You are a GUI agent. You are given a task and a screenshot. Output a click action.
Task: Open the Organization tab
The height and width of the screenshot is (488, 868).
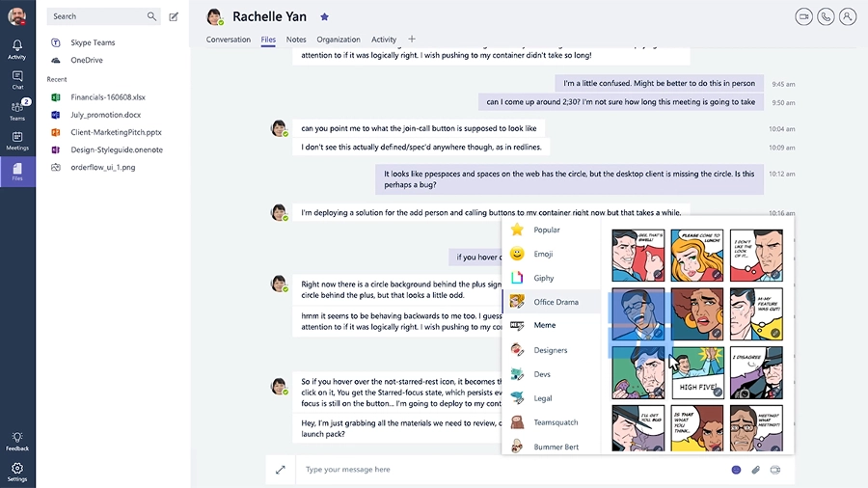pyautogui.click(x=339, y=40)
